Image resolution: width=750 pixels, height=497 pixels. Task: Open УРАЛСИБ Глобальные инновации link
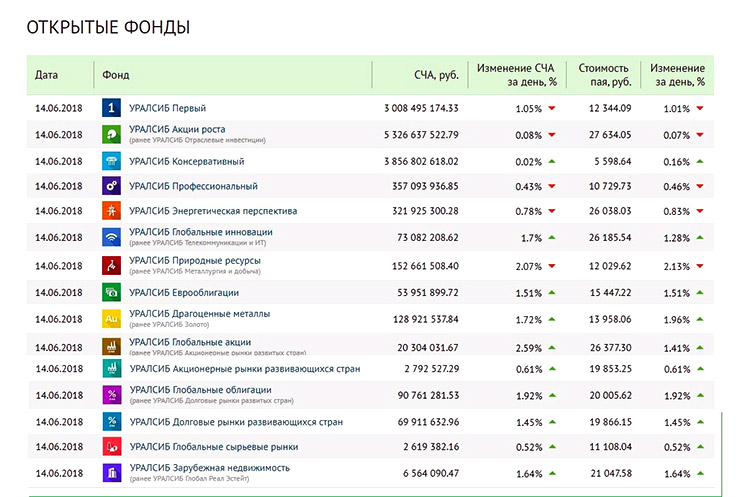[x=201, y=232]
